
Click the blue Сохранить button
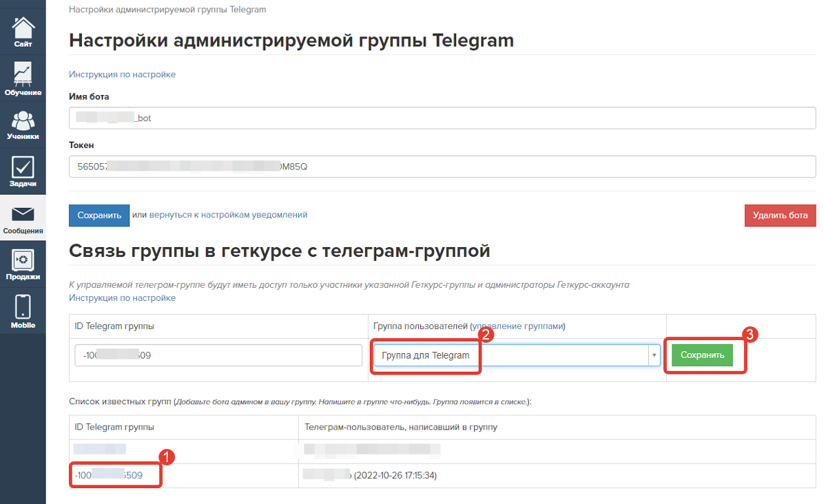click(99, 216)
